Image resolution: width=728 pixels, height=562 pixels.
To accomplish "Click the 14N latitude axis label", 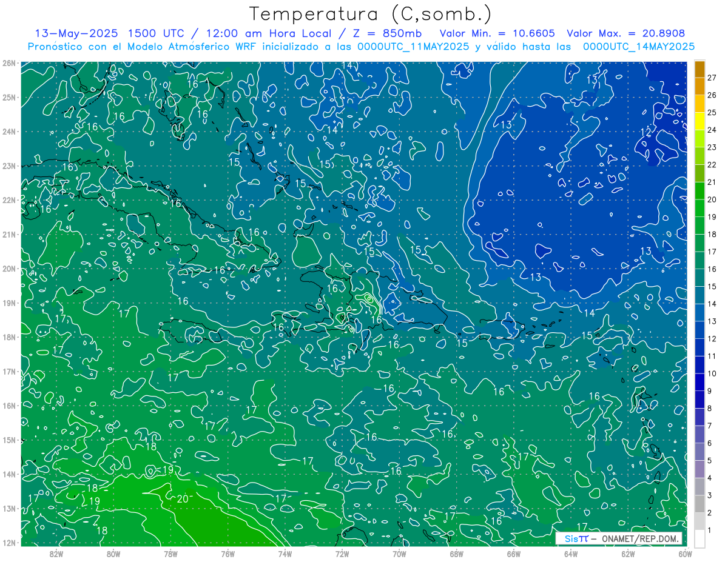I will (x=8, y=474).
